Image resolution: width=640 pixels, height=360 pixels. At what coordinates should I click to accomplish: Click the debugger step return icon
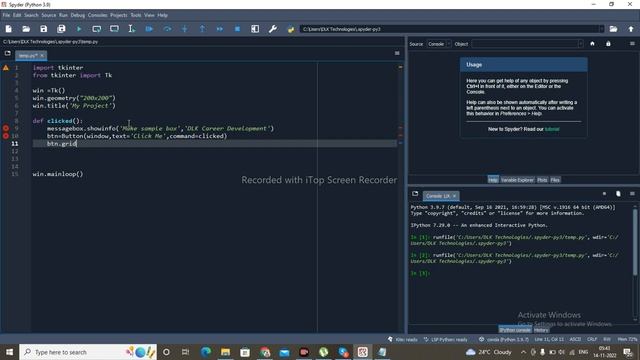[202, 29]
